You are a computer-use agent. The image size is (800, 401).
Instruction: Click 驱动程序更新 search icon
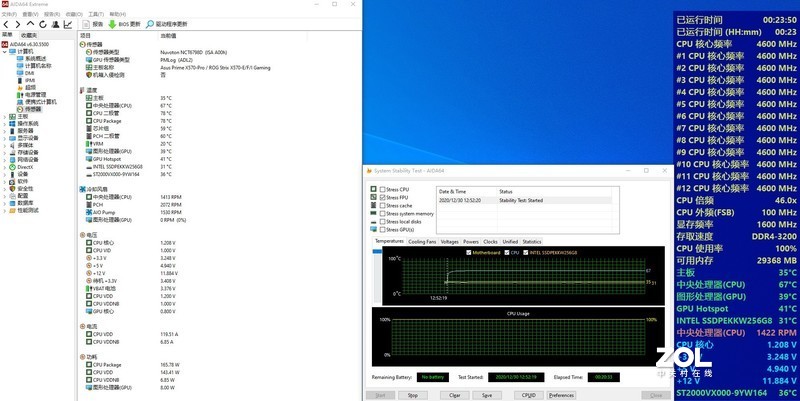[151, 23]
